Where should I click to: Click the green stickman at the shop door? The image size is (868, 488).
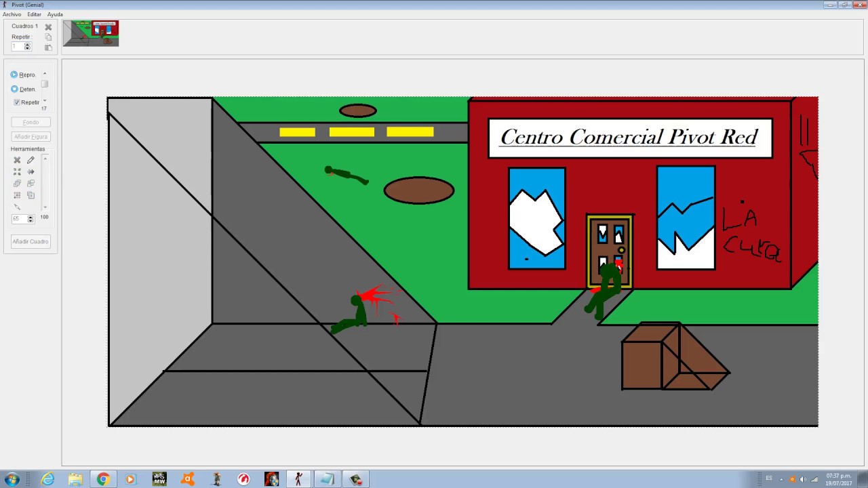(604, 290)
